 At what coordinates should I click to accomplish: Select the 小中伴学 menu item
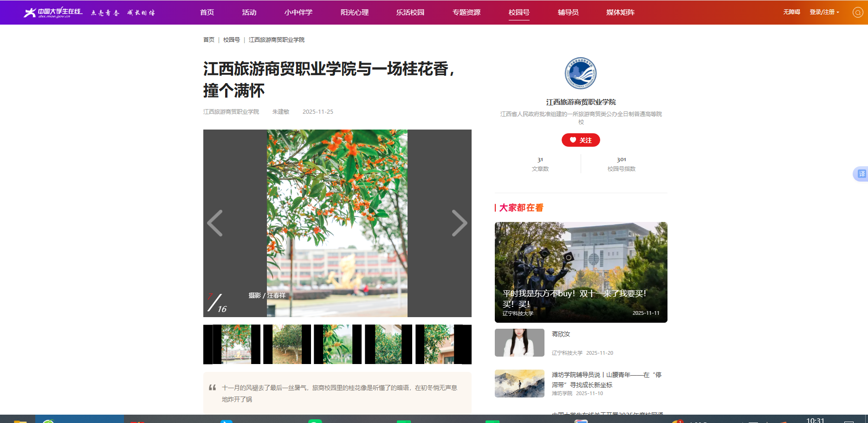[x=298, y=13]
